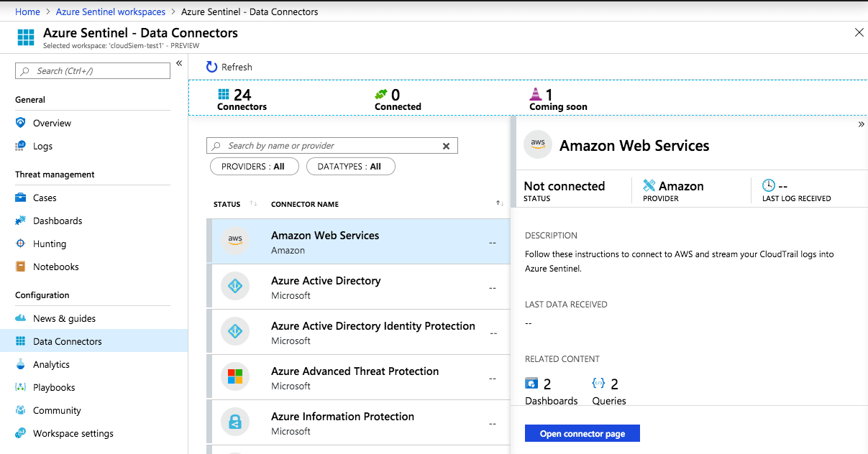Click the Analytics flask icon

coord(20,364)
